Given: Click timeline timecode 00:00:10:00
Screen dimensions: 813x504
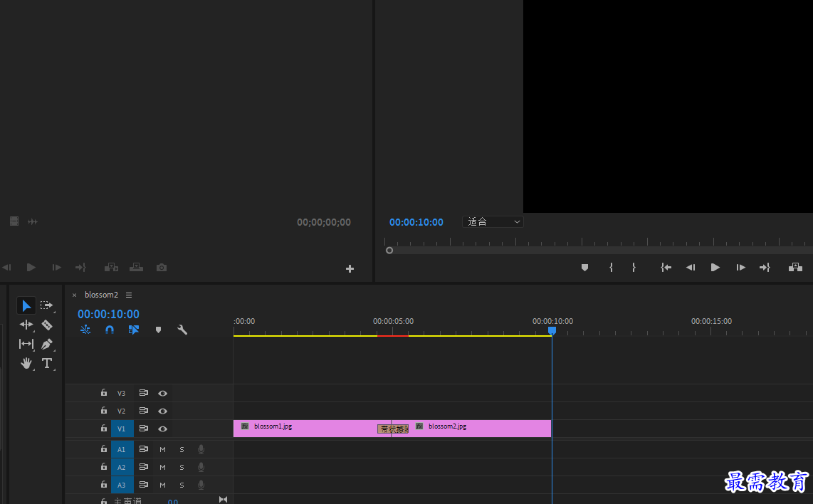Looking at the screenshot, I should (x=108, y=314).
